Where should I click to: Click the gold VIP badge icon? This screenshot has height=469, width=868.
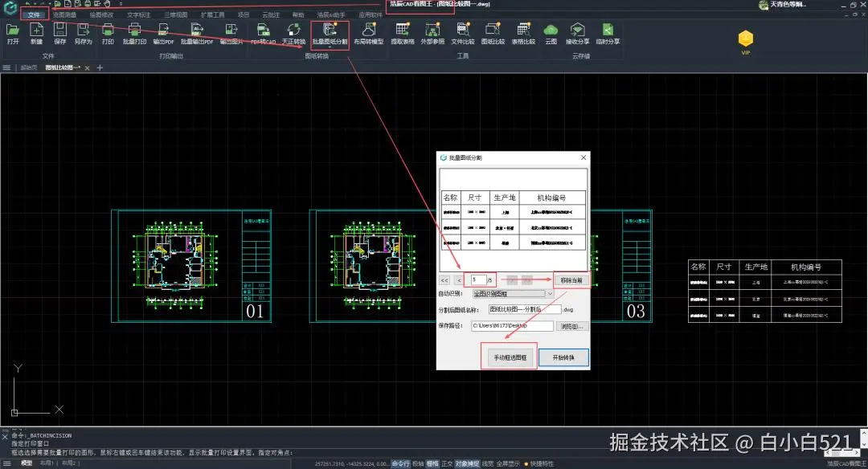pos(746,39)
